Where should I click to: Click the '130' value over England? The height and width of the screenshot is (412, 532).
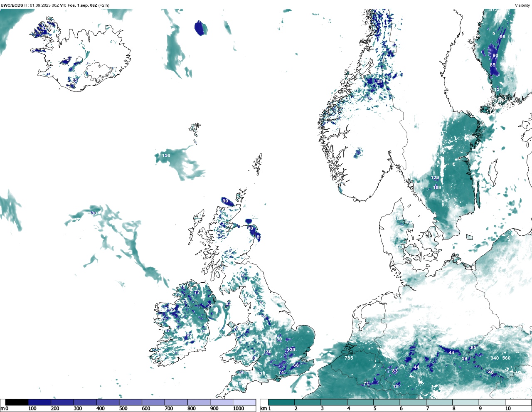[267, 352]
